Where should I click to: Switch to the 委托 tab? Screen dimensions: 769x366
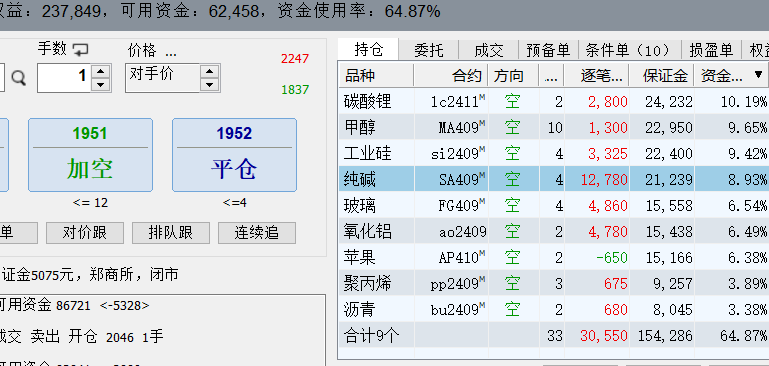[x=429, y=50]
